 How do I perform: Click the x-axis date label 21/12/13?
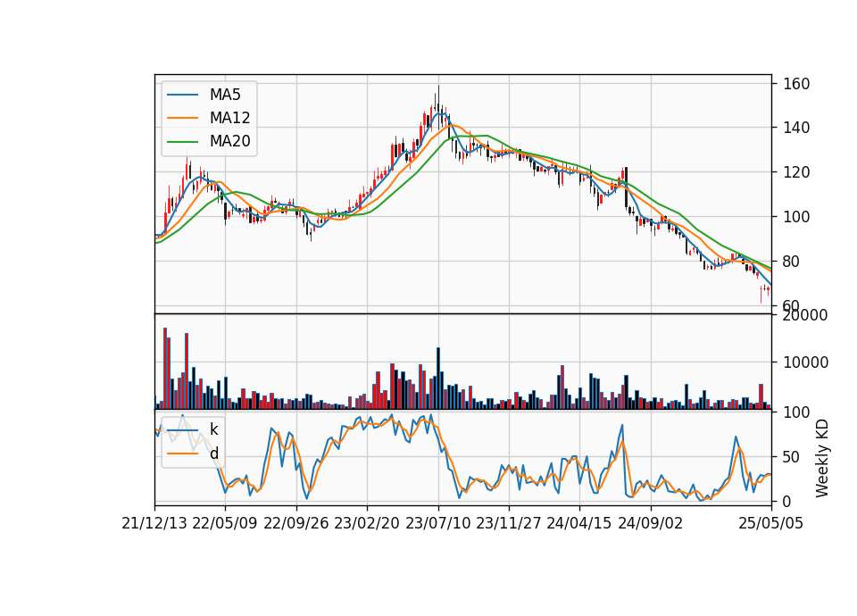(x=154, y=523)
